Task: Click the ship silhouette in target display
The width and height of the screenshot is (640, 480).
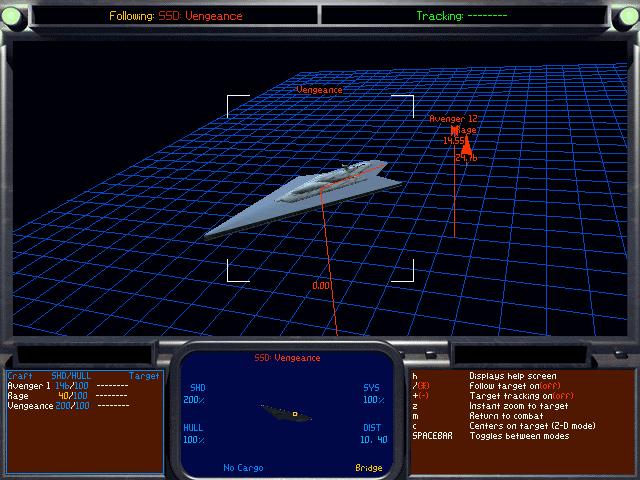Action: (x=285, y=410)
